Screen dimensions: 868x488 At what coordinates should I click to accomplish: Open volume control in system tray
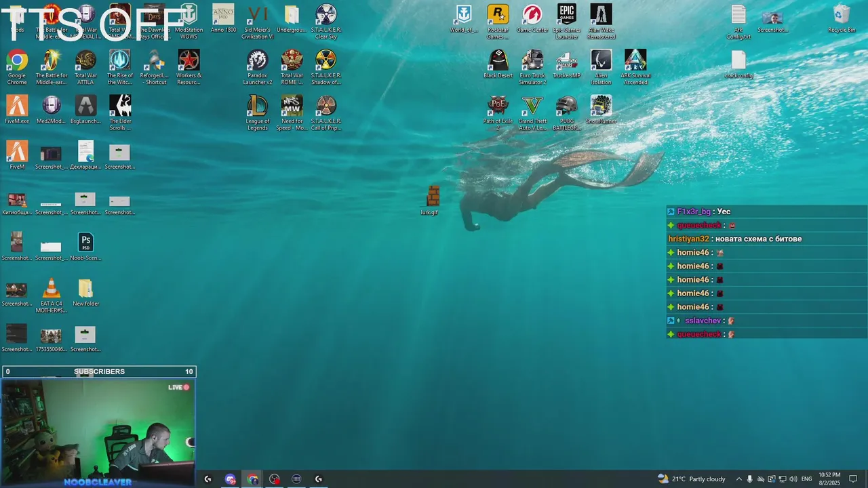[x=793, y=479]
